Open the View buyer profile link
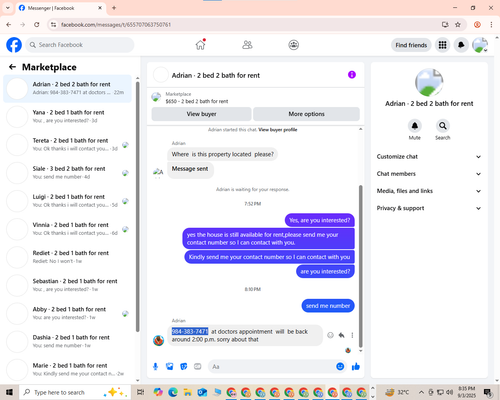The image size is (500, 400). pyautogui.click(x=278, y=130)
